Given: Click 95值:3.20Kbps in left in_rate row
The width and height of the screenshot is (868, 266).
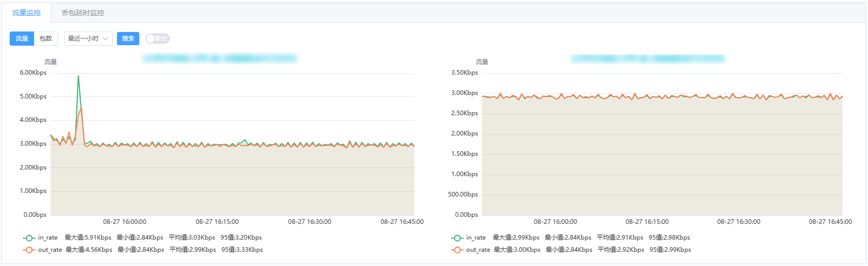Looking at the screenshot, I should click(x=241, y=238).
